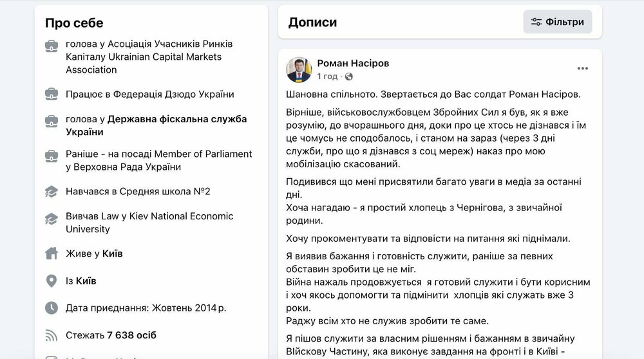644x359 pixels.
Task: Click the briefcase icon beside Асоціація Учасників Ринків Капіталу
Action: (52, 45)
